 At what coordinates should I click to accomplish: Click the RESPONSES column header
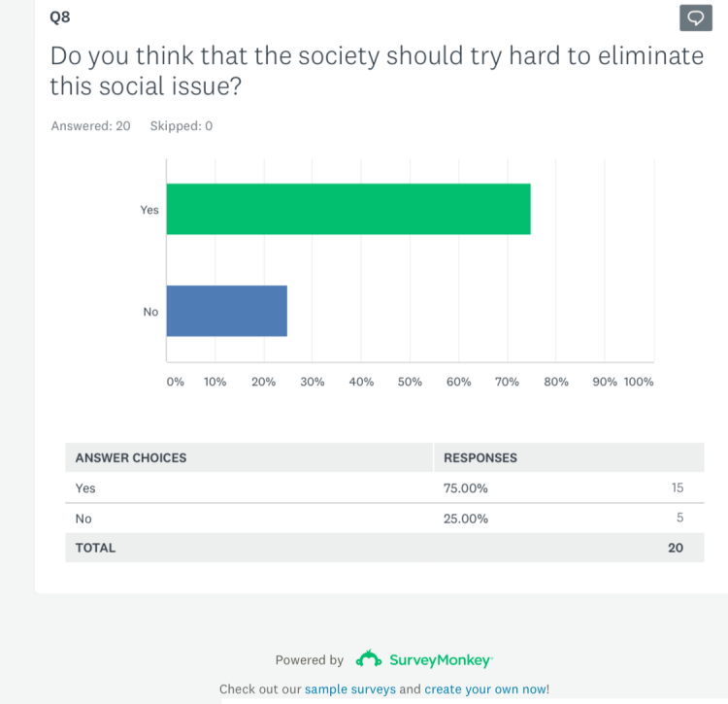click(x=480, y=457)
